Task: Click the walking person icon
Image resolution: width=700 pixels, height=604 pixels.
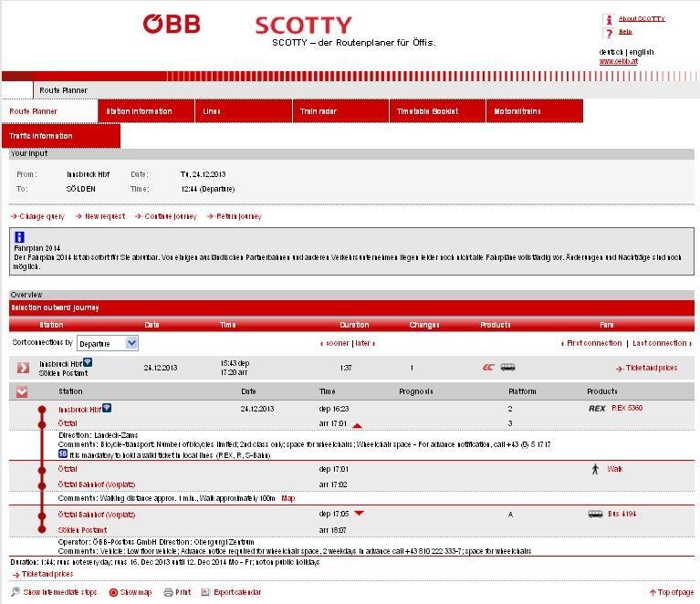Action: 595,469
